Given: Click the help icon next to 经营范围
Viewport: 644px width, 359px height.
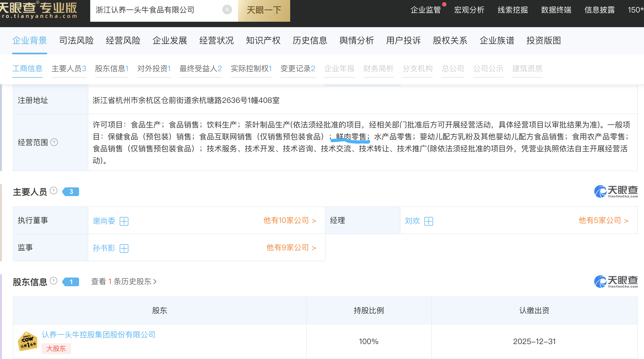Looking at the screenshot, I should tap(54, 142).
